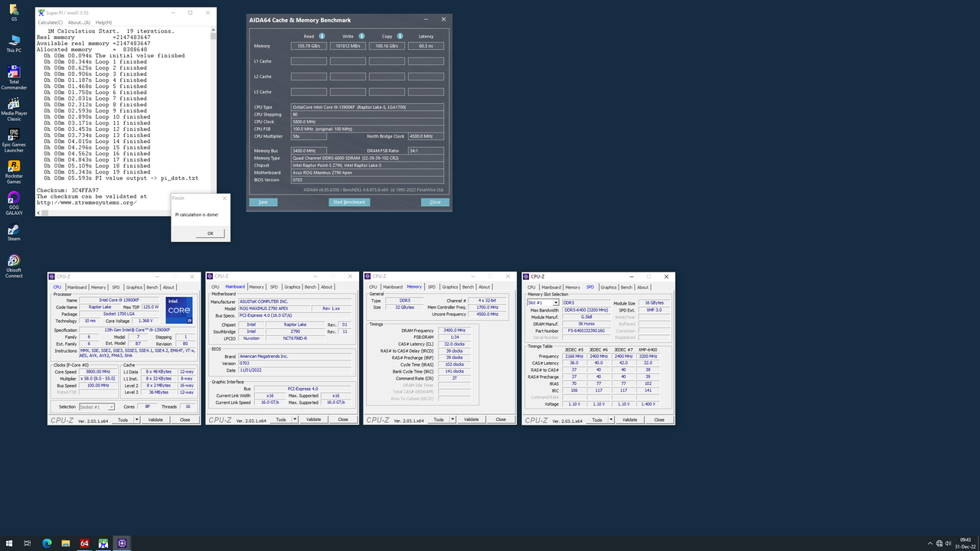Switch to AIDA64 taskbar icon
The image size is (980, 551).
84,543
